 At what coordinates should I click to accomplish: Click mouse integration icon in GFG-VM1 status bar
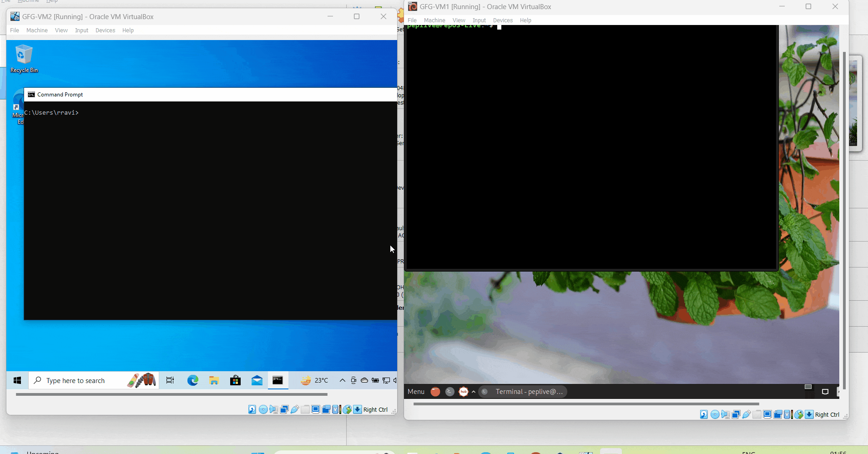(x=799, y=414)
